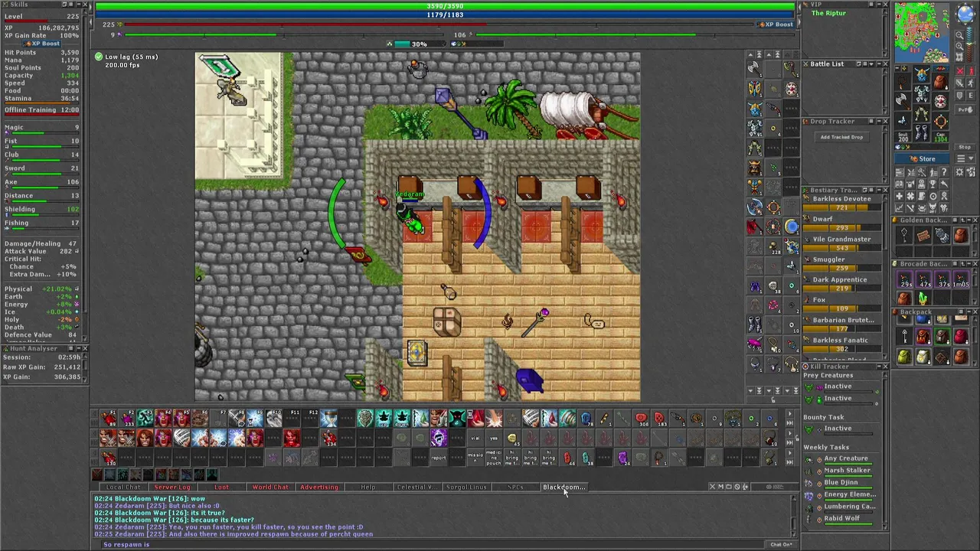The image size is (980, 551).
Task: Close the Battle List panel
Action: 885,64
